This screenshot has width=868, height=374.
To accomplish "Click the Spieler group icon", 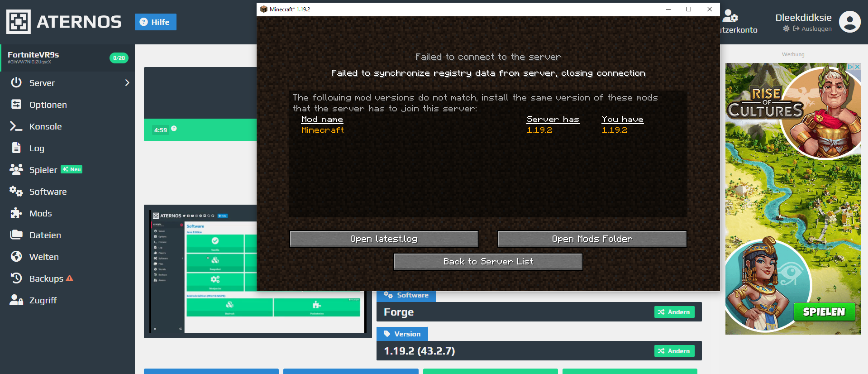I will click(16, 169).
